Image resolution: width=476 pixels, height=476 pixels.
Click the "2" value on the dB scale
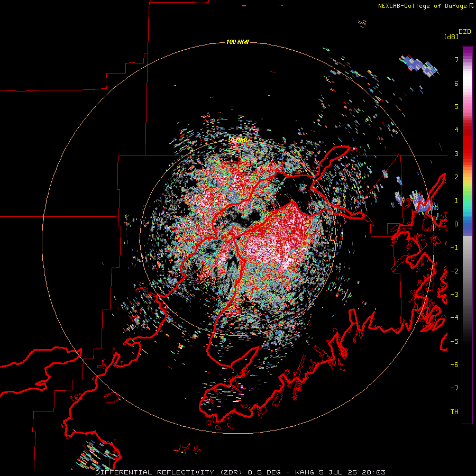[x=456, y=177]
